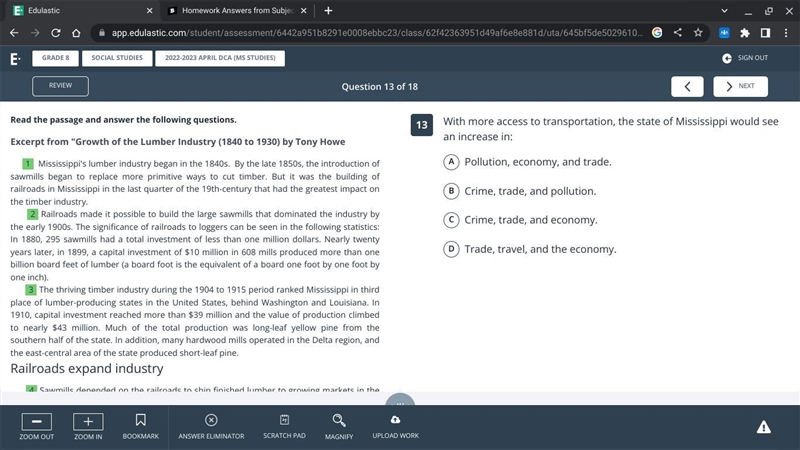Bookmark page with star icon
The width and height of the screenshot is (800, 450).
click(x=698, y=33)
